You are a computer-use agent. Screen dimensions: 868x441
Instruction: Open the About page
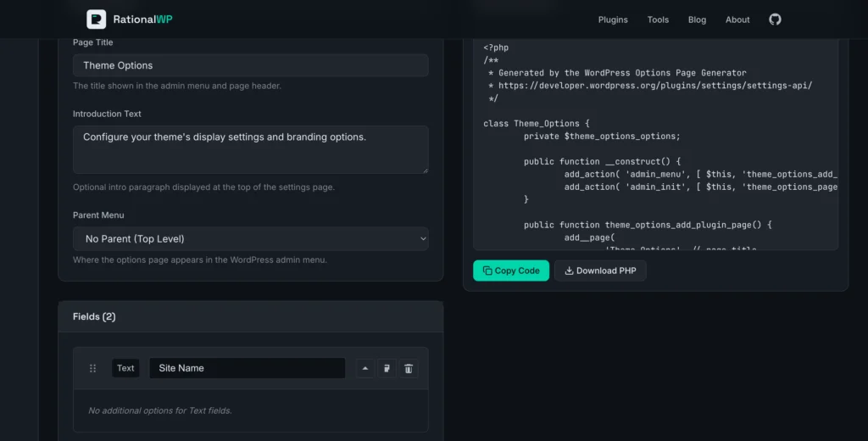pyautogui.click(x=737, y=20)
